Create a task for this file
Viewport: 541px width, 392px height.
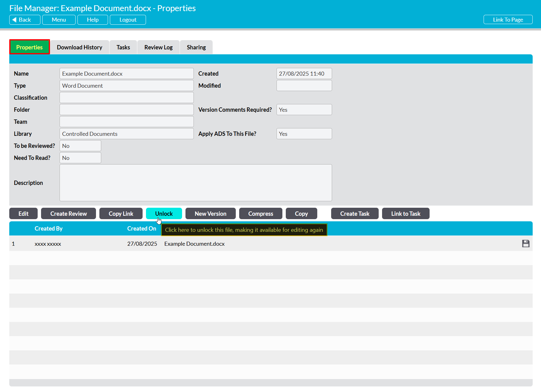click(355, 214)
